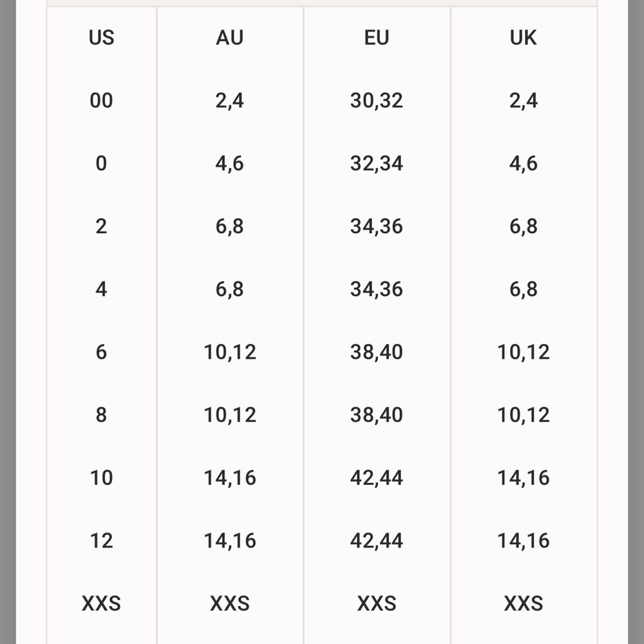Click EU size 30,32 cell

(377, 100)
